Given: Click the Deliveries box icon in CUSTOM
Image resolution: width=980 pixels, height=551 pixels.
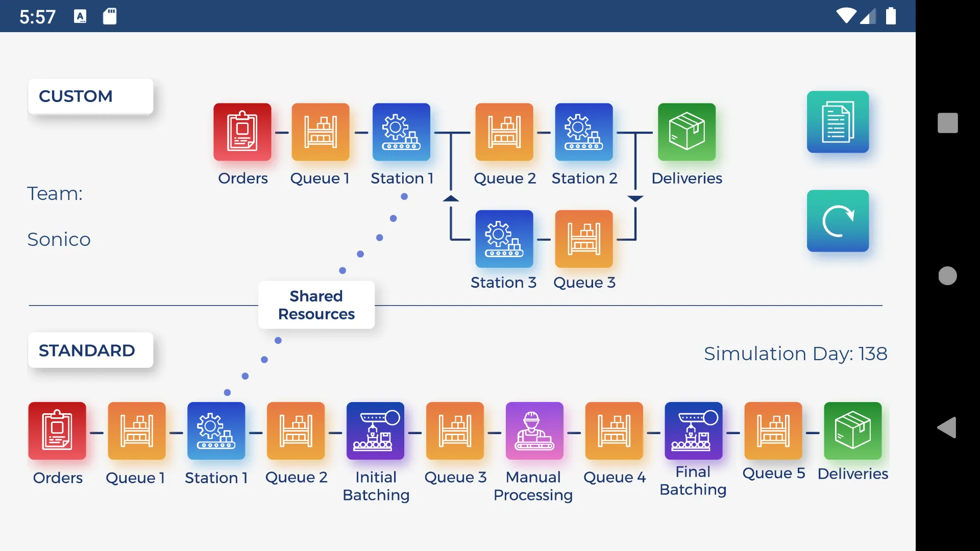Looking at the screenshot, I should [x=687, y=133].
